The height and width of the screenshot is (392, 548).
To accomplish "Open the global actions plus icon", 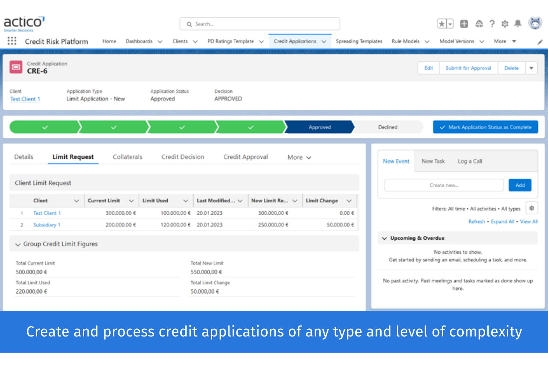I will pos(464,23).
